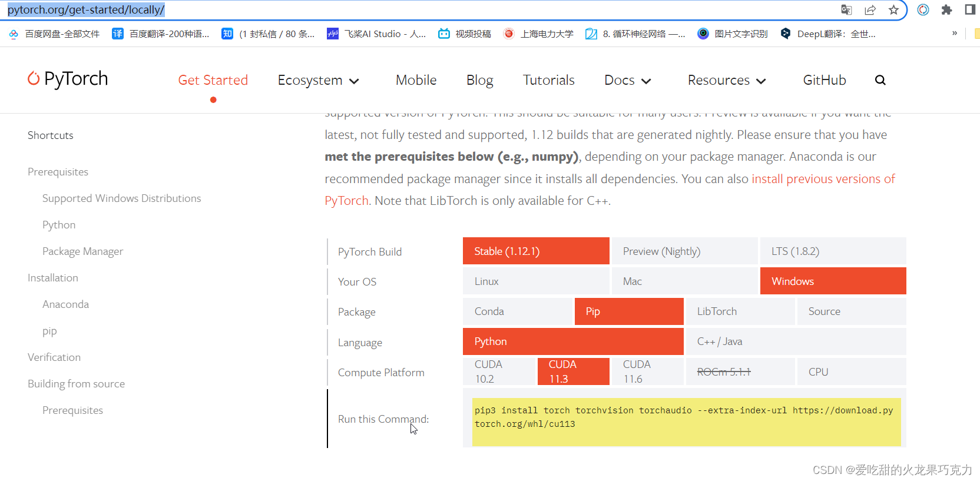Click the translate page icon in address bar
The image size is (980, 481).
846,9
